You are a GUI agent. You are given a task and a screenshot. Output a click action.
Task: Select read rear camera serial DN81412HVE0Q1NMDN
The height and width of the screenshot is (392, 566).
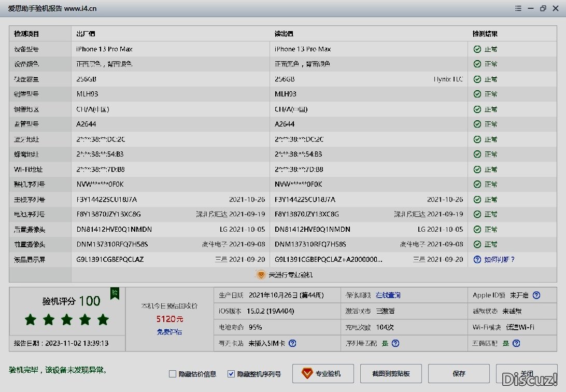point(312,229)
